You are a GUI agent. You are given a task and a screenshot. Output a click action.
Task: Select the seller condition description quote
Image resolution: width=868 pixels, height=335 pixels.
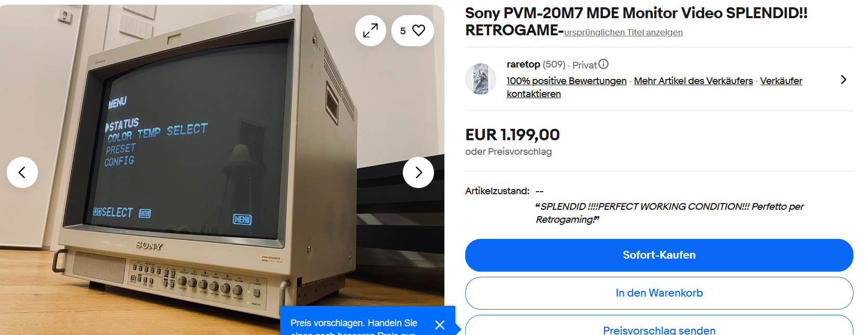[669, 213]
